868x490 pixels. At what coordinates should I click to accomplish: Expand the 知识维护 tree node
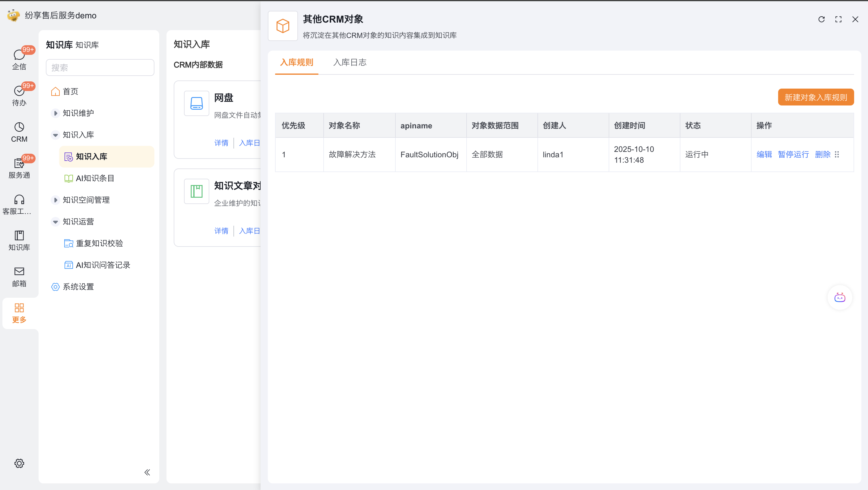55,113
